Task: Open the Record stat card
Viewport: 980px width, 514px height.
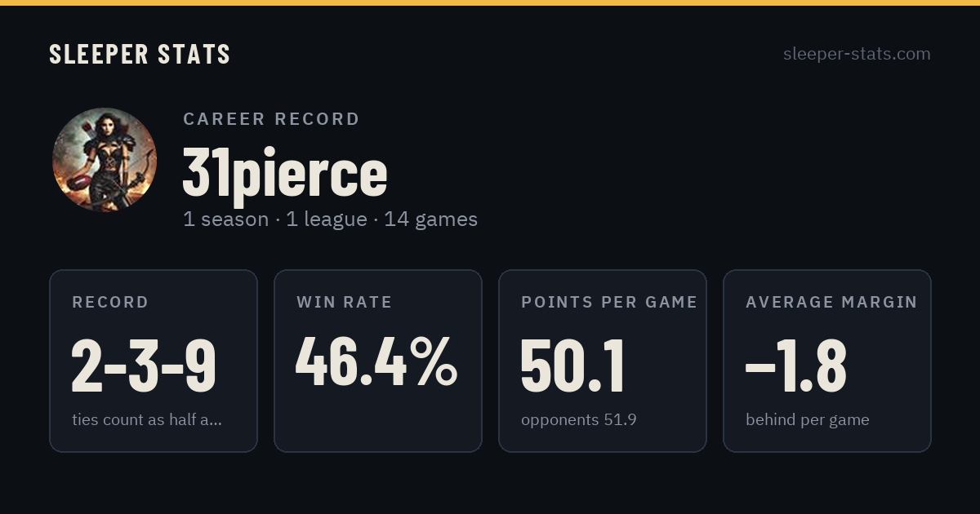Action: 154,361
